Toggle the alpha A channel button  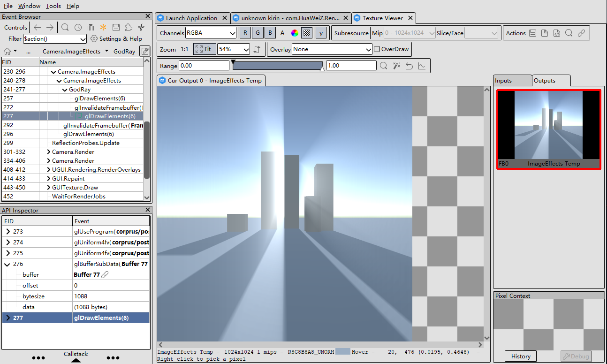point(282,33)
